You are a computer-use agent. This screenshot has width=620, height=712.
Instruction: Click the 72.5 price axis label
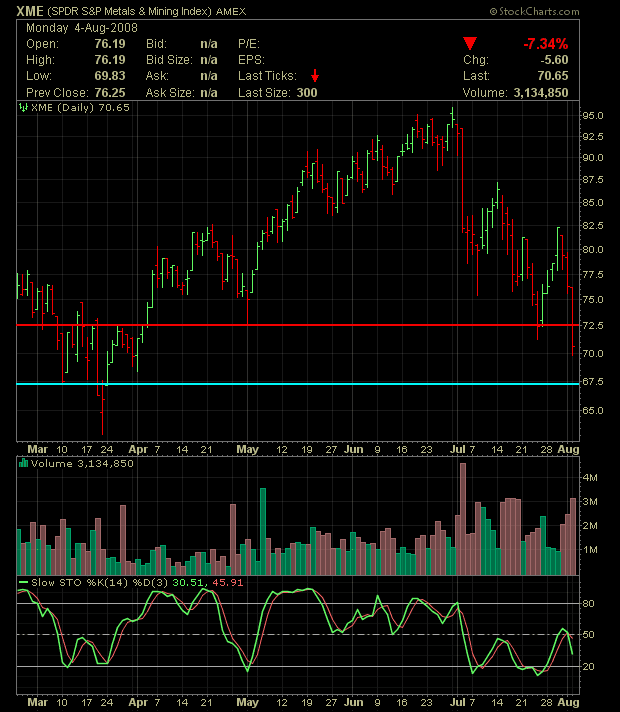pyautogui.click(x=593, y=325)
